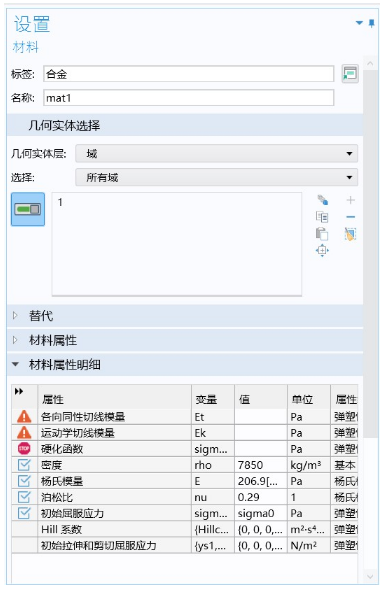Select the 初始拉伸和剪切屈服应力 row
The width and height of the screenshot is (387, 592).
(184, 546)
